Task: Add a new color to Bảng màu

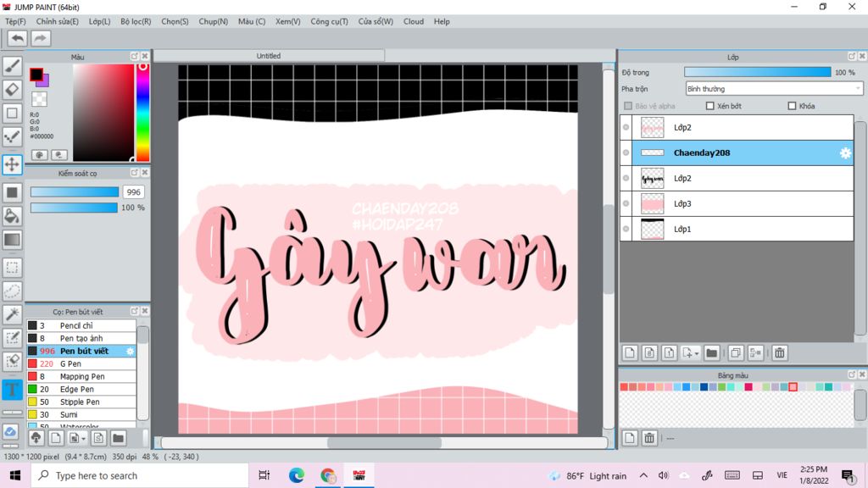Action: pos(630,438)
